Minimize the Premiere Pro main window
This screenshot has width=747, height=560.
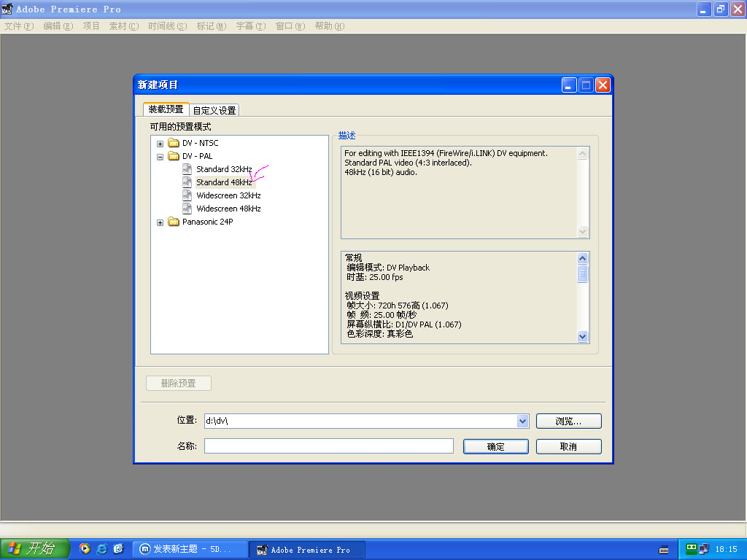(704, 9)
